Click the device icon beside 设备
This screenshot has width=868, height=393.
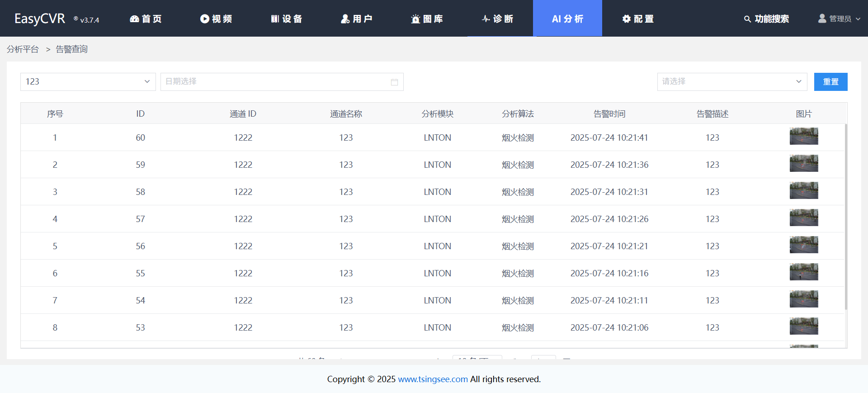(275, 19)
